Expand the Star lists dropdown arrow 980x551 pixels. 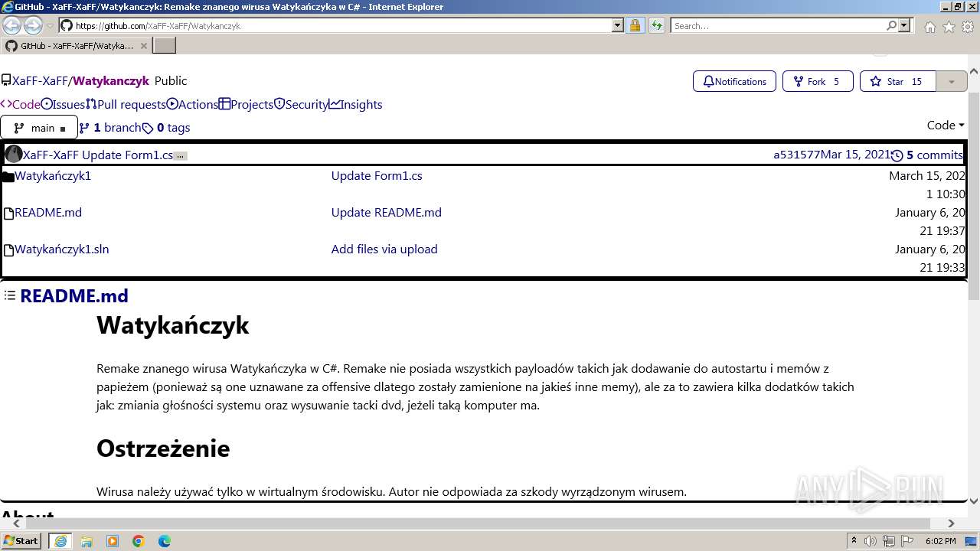tap(952, 81)
